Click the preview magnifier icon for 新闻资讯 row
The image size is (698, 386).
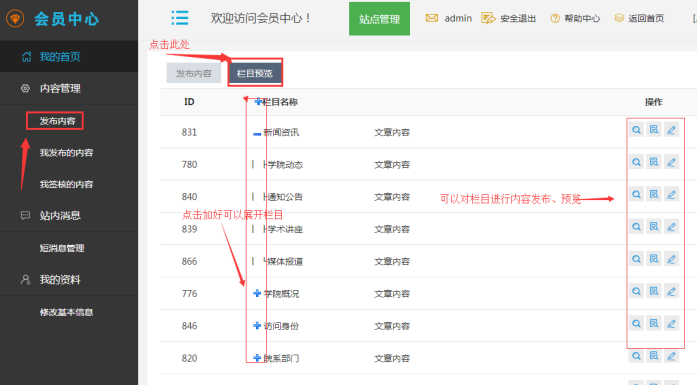tap(636, 130)
